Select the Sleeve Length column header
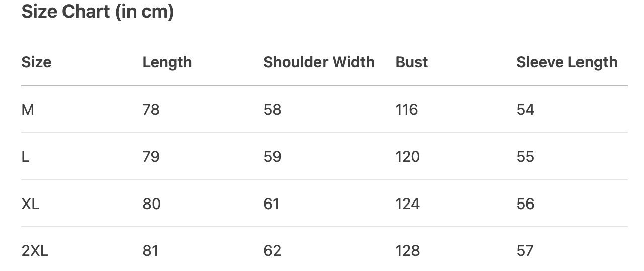Viewport: 644px width, 271px height. [x=566, y=62]
